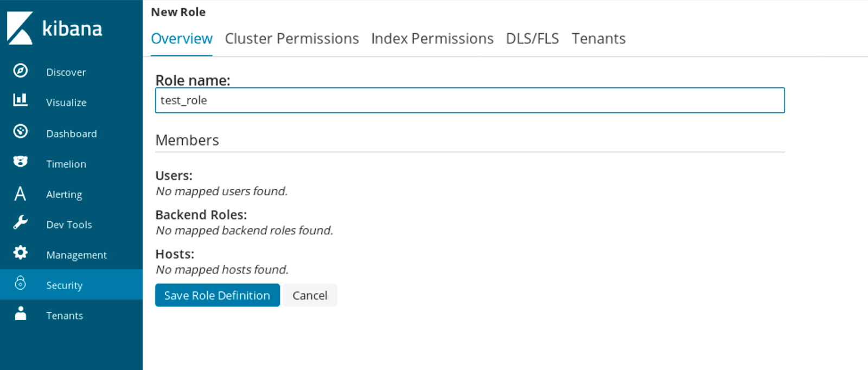Click the Cancel button
This screenshot has width=868, height=370.
point(310,295)
